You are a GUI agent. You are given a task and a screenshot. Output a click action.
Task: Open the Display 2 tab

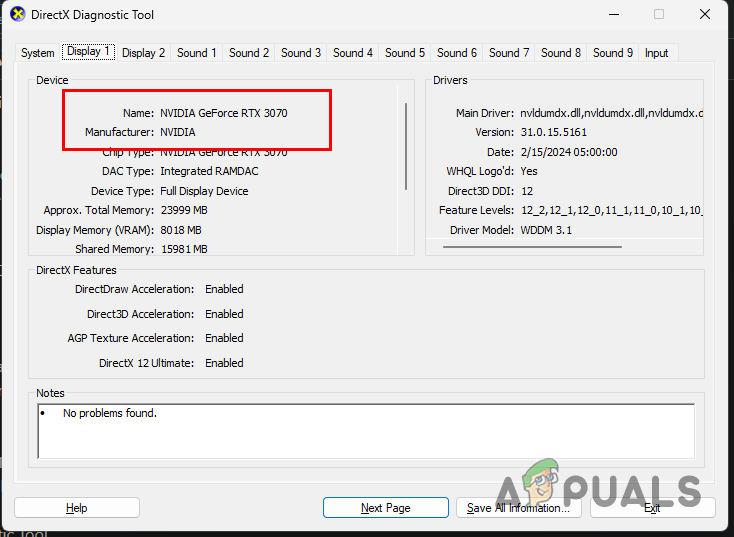[143, 53]
